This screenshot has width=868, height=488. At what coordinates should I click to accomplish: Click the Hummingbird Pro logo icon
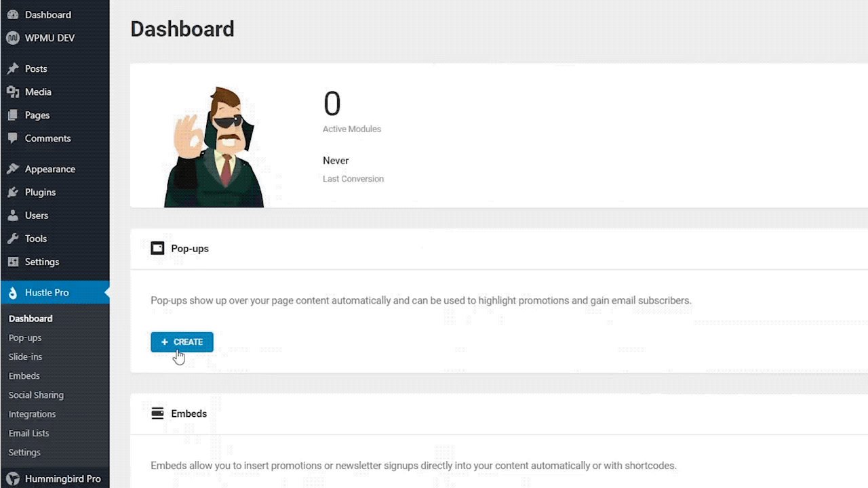[x=12, y=479]
